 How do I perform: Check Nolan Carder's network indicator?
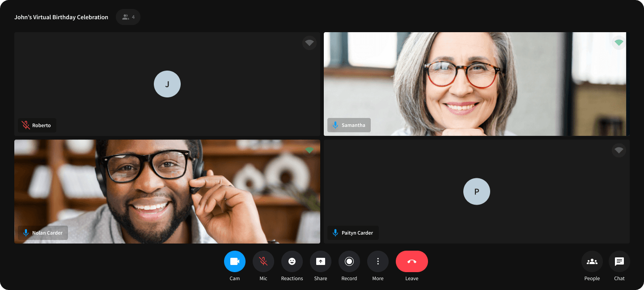click(309, 150)
